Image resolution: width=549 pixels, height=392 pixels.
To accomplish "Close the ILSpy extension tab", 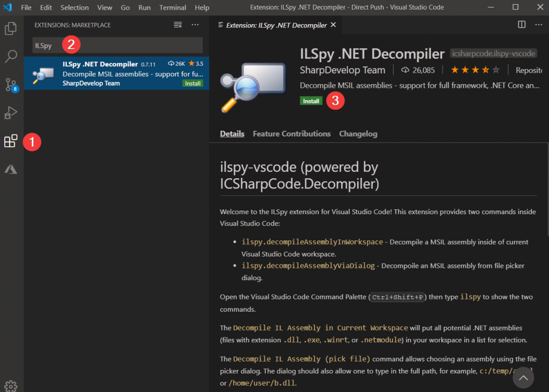I will click(333, 25).
